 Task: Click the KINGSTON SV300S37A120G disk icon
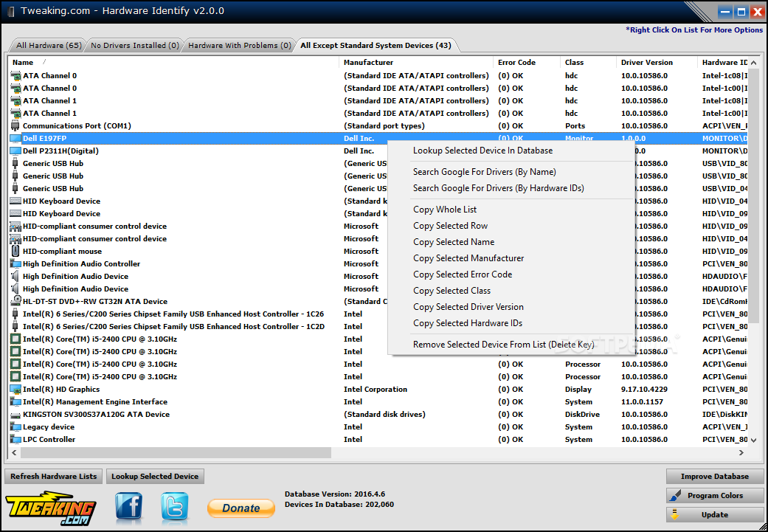[15, 415]
